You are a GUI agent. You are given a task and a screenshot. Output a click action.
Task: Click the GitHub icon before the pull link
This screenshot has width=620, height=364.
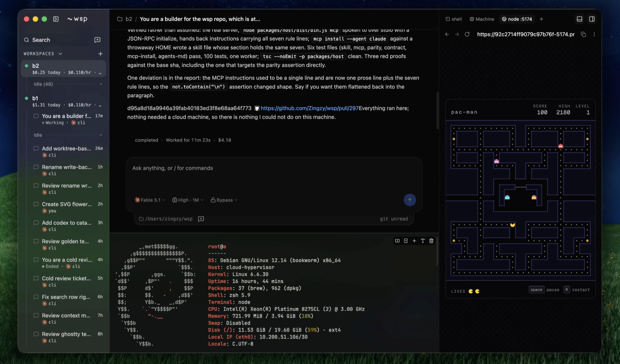[257, 108]
